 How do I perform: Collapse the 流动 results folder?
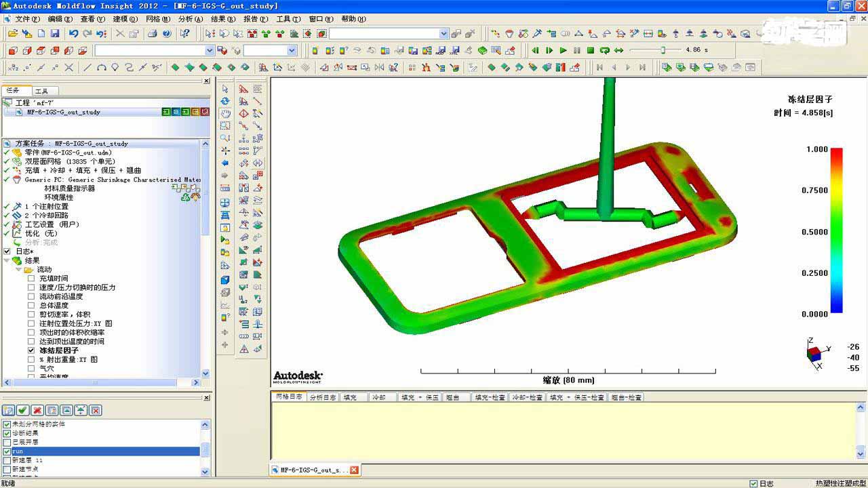point(18,270)
